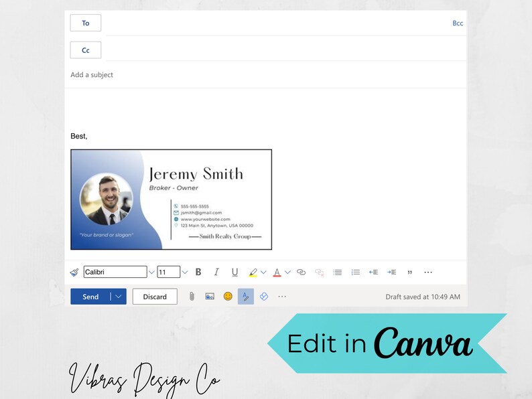Select the Jeremy Smith signature image

tap(172, 199)
